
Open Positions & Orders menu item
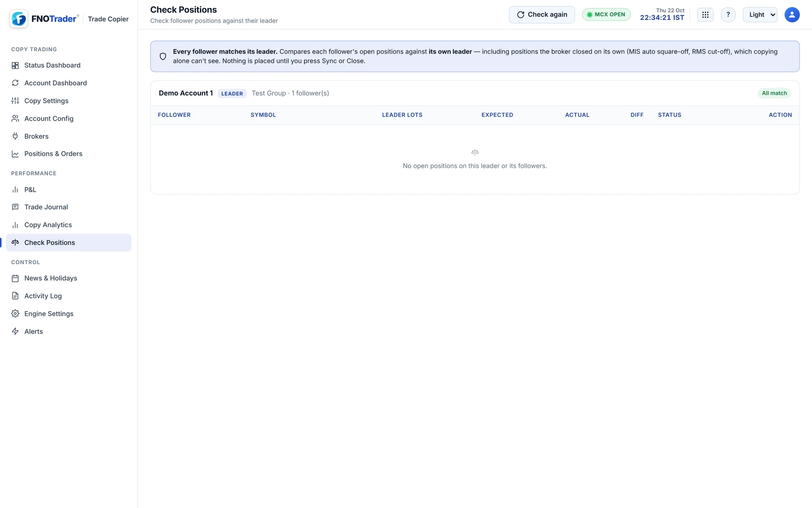coord(69,154)
